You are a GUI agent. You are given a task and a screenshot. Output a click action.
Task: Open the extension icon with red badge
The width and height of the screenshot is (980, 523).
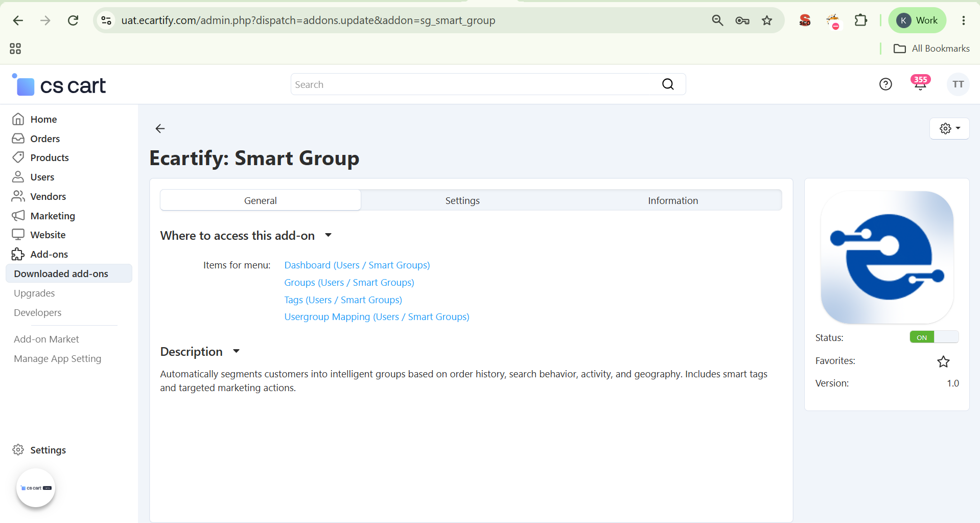pos(833,21)
